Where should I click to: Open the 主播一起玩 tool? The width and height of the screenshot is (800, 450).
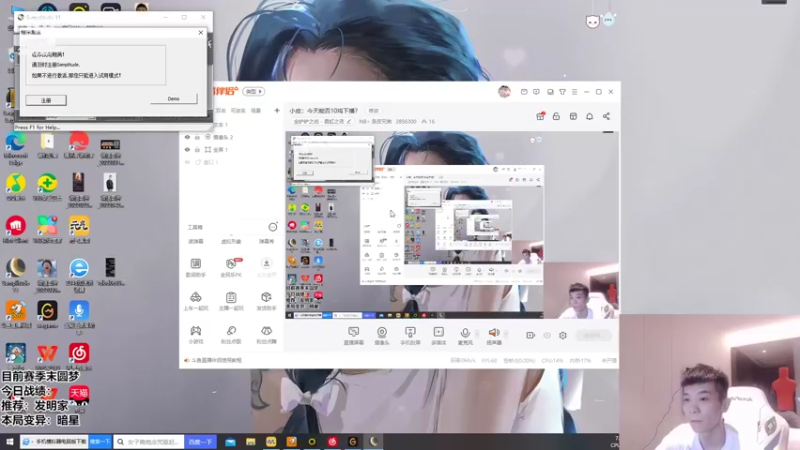pos(231,301)
